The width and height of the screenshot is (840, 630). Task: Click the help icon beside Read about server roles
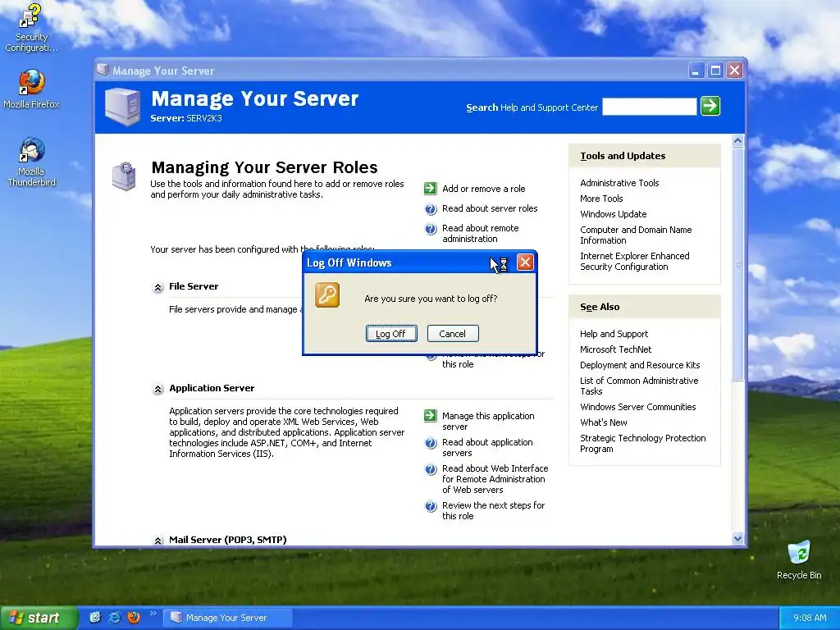click(x=431, y=209)
